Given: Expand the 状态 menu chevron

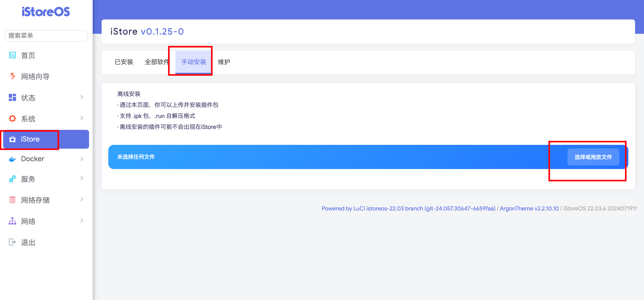Looking at the screenshot, I should (82, 97).
